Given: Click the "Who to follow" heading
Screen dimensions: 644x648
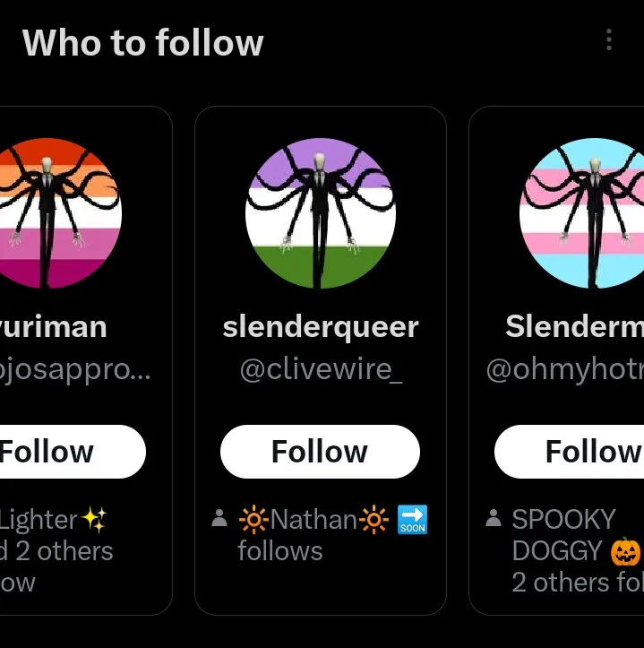Looking at the screenshot, I should [142, 42].
